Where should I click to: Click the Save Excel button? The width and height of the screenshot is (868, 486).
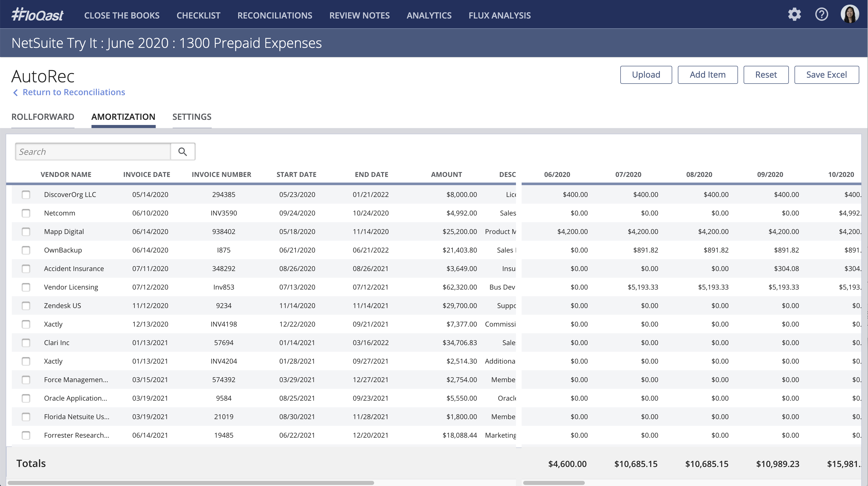[x=826, y=75]
